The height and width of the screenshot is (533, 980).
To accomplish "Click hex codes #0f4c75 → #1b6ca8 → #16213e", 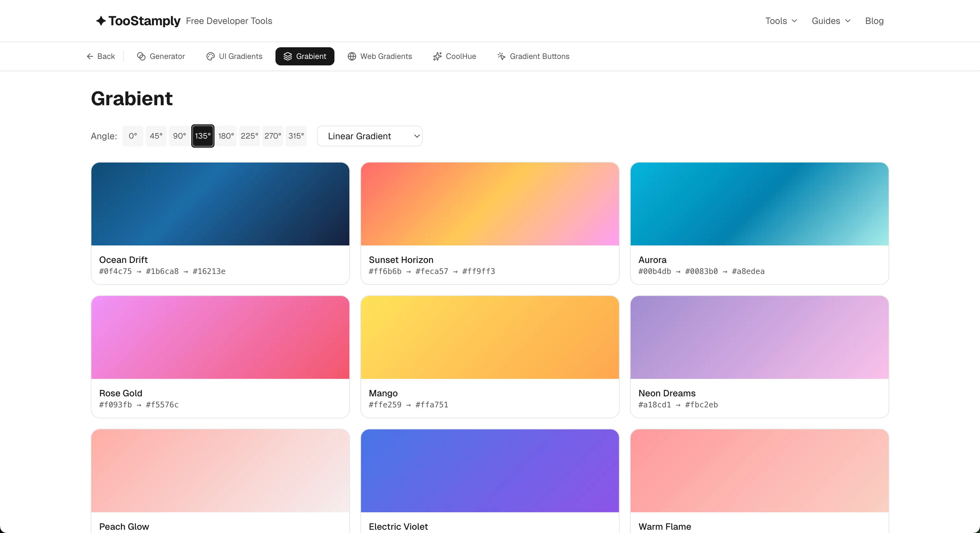I will (x=162, y=271).
